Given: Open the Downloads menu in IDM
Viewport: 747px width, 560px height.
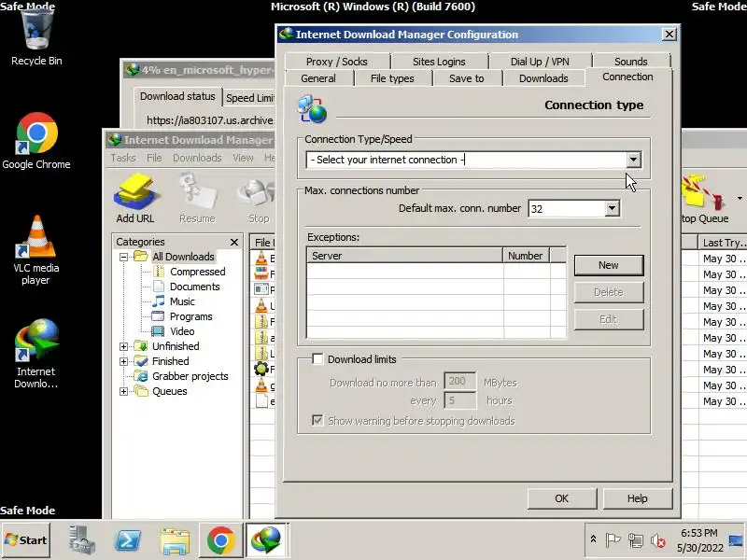Looking at the screenshot, I should click(197, 158).
